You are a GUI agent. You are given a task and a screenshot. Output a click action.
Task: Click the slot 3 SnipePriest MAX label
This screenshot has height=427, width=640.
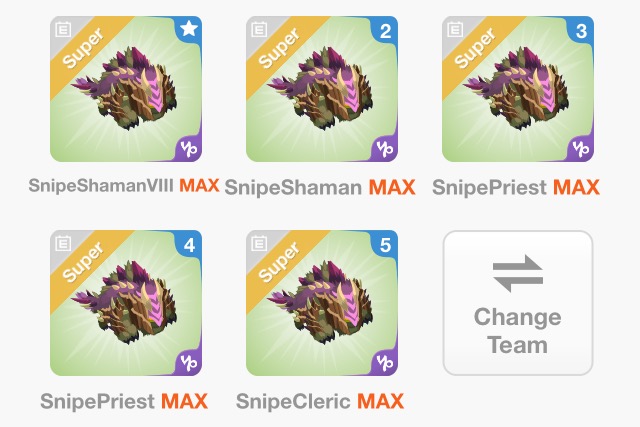pyautogui.click(x=516, y=187)
